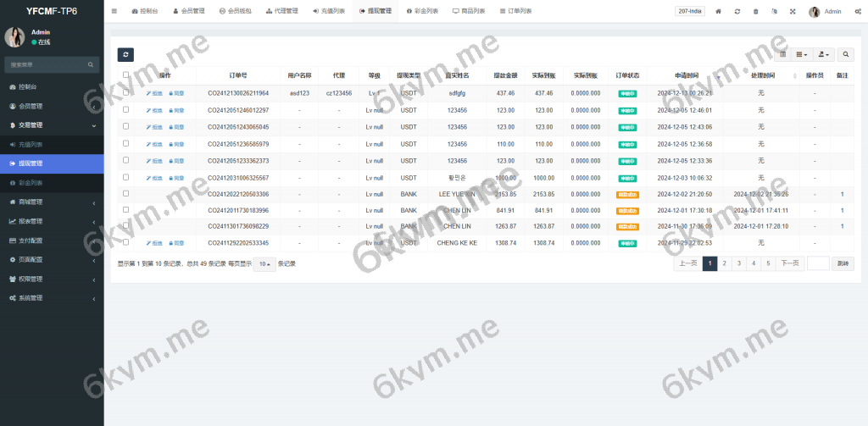Click the dark refresh table button

(x=125, y=54)
